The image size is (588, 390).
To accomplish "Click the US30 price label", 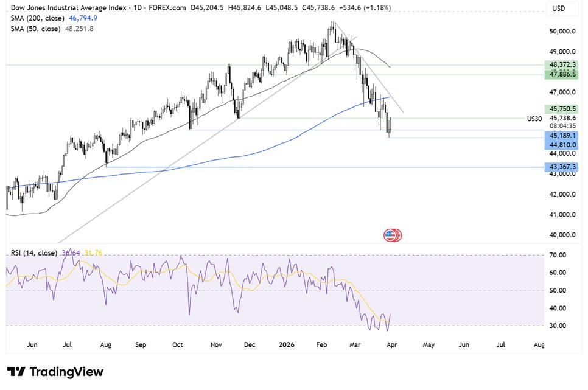I will tap(534, 119).
